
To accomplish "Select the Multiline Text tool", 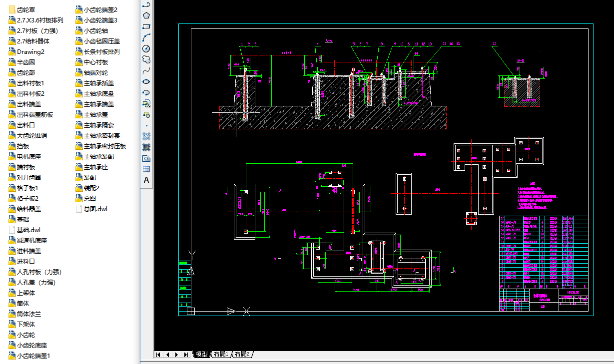I will click(x=146, y=180).
